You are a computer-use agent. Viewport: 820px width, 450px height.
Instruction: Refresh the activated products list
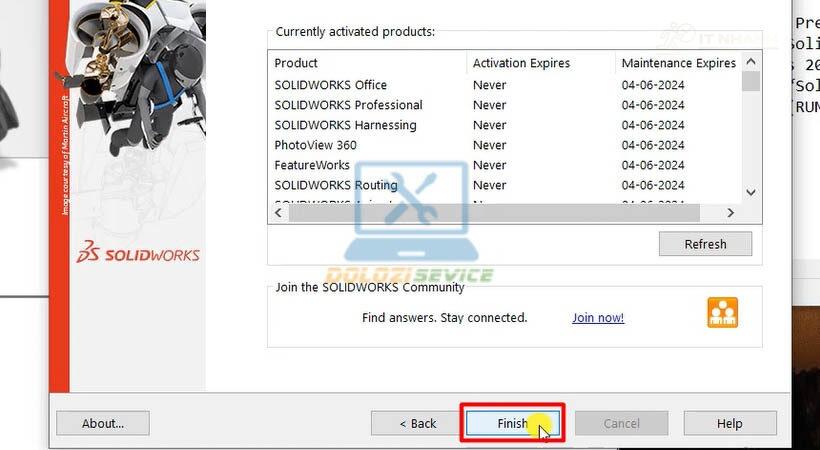(x=705, y=244)
